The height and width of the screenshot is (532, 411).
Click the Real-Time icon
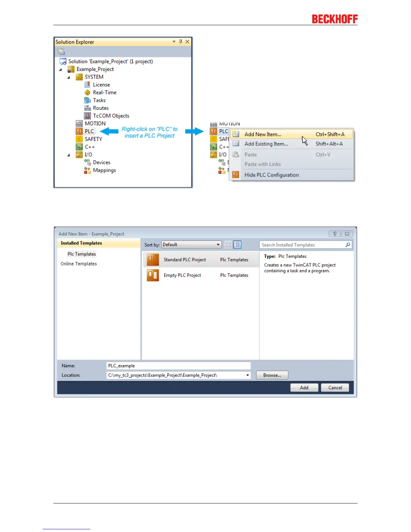[87, 92]
